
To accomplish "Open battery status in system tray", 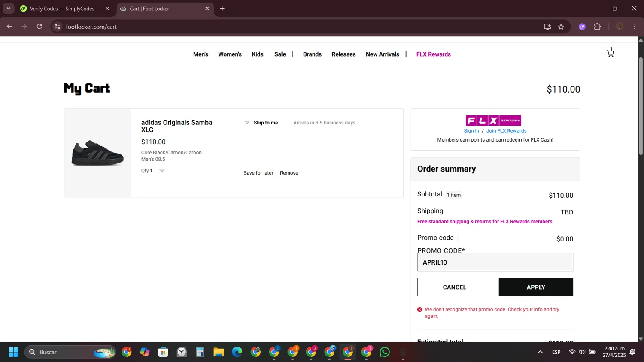I will (592, 352).
